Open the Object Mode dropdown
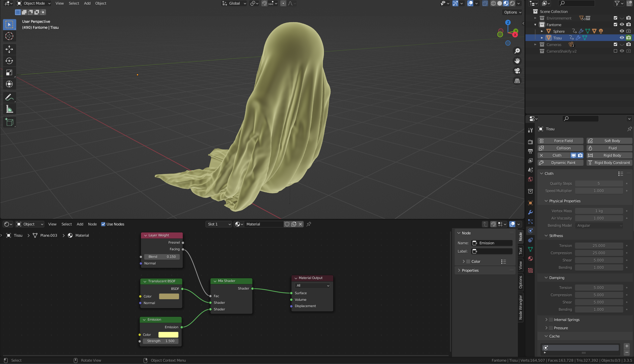Viewport: 634px width, 364px height. (34, 3)
